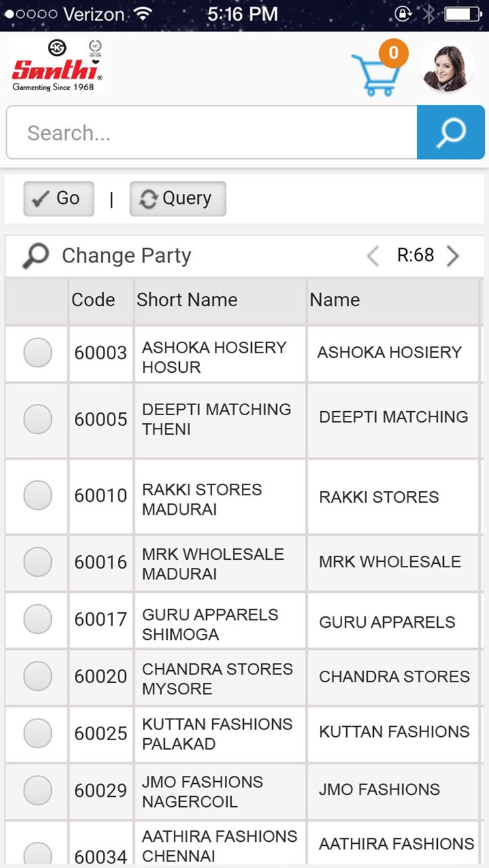Select radio button for KUTTAN FASHIONS

[38, 732]
